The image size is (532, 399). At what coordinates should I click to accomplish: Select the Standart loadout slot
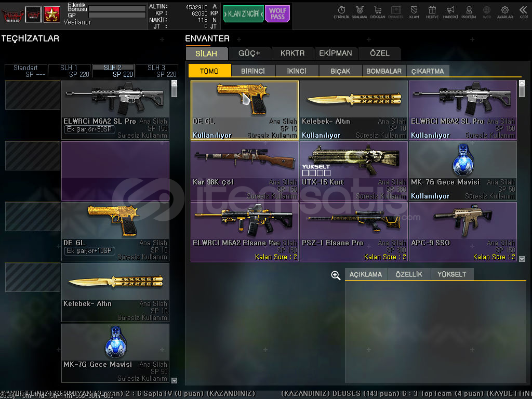[x=26, y=71]
